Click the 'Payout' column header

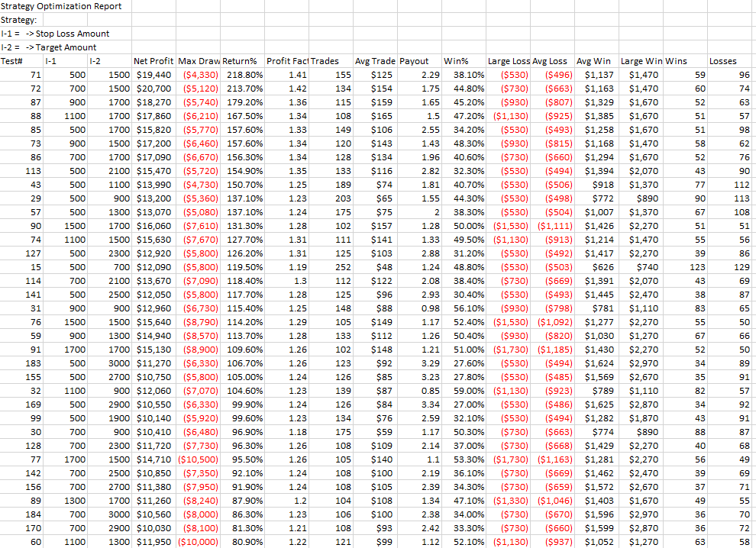(415, 61)
